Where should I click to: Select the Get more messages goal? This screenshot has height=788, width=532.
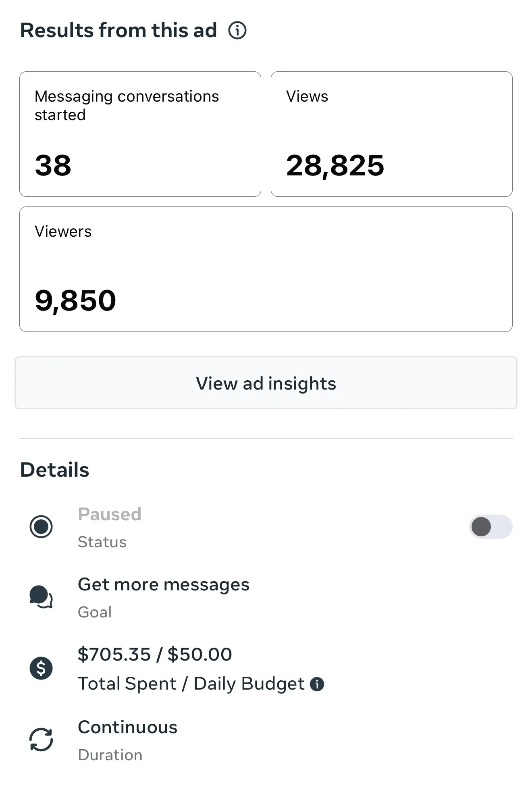(x=266, y=598)
